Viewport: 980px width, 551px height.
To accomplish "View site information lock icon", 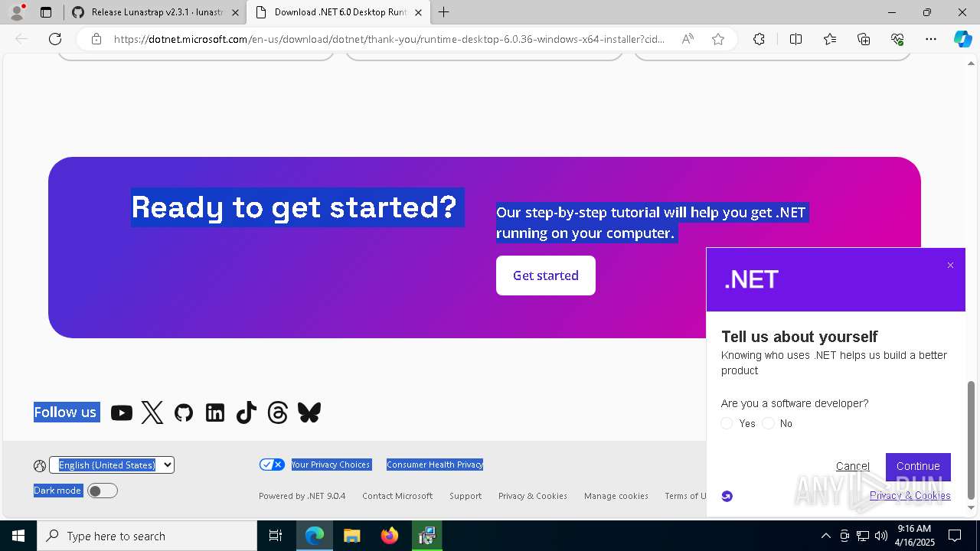I will click(96, 39).
